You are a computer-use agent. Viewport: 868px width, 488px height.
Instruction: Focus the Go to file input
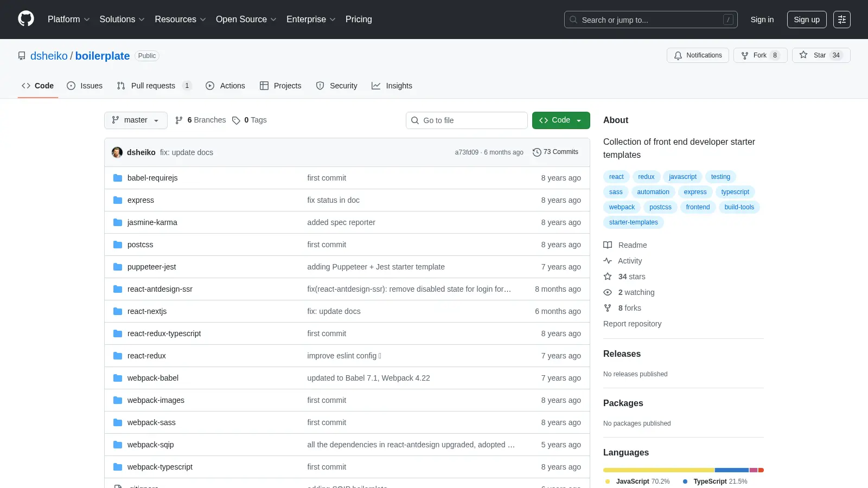467,120
